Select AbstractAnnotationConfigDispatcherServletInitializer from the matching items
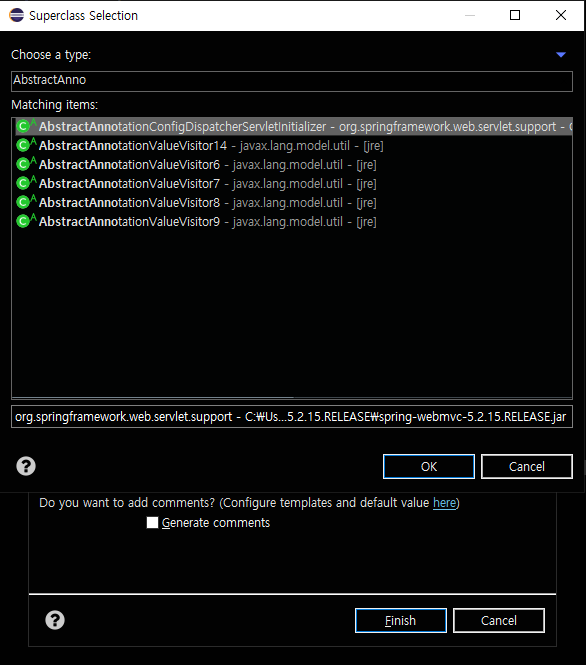Viewport: 586px width, 665px height. point(293,126)
